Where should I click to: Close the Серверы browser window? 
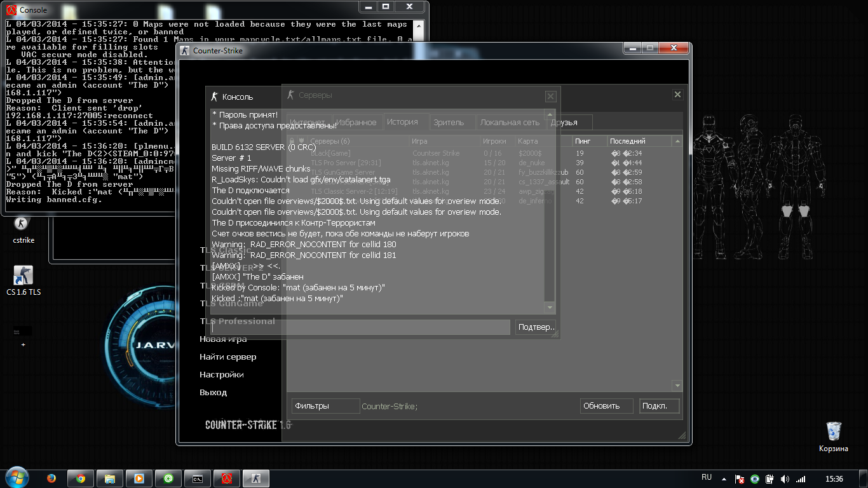[677, 95]
